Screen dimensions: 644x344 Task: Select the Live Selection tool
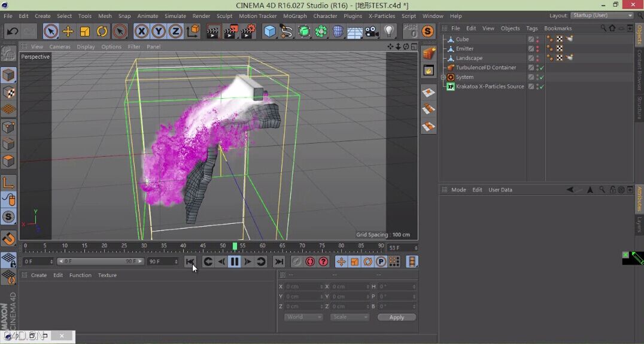(50, 31)
